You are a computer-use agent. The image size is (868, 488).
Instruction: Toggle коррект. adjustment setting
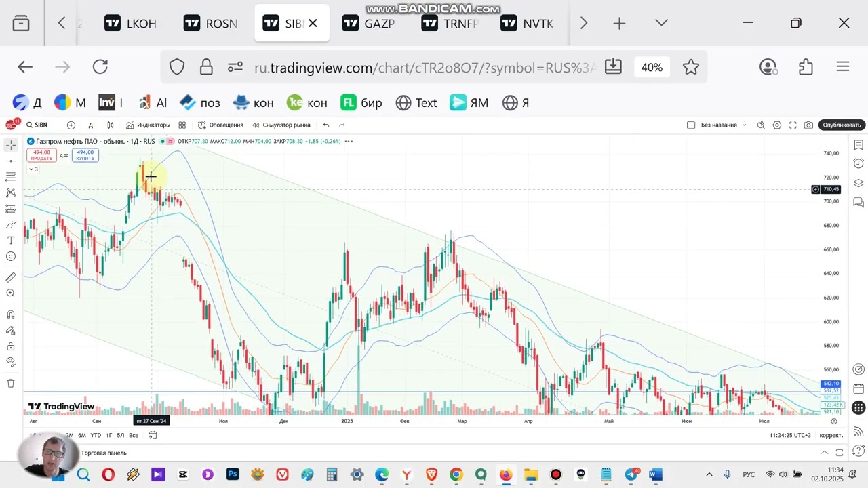831,435
